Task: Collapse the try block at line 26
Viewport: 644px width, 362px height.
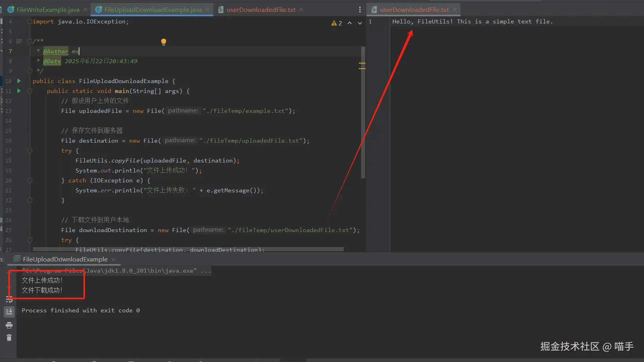Action: (x=30, y=240)
